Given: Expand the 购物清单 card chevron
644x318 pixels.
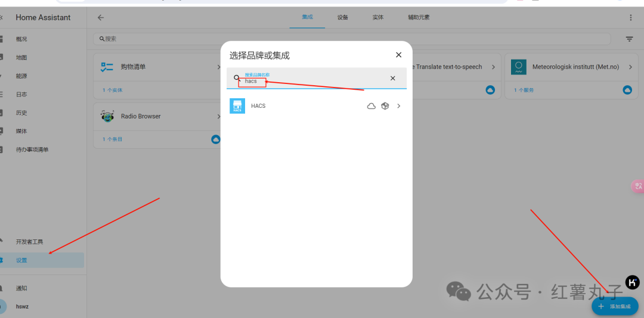Looking at the screenshot, I should (x=218, y=67).
